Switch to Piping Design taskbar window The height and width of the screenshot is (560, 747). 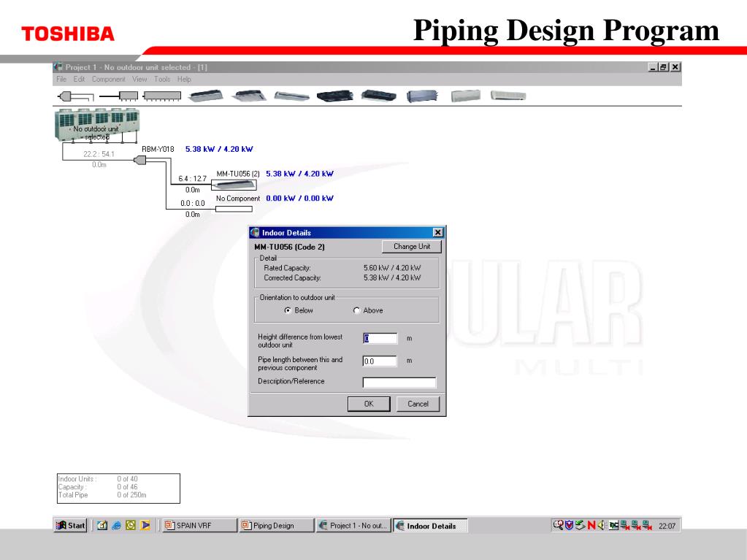(276, 526)
